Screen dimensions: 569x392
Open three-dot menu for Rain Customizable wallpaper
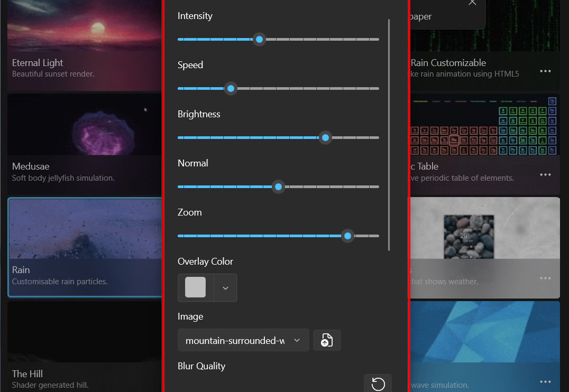[545, 71]
